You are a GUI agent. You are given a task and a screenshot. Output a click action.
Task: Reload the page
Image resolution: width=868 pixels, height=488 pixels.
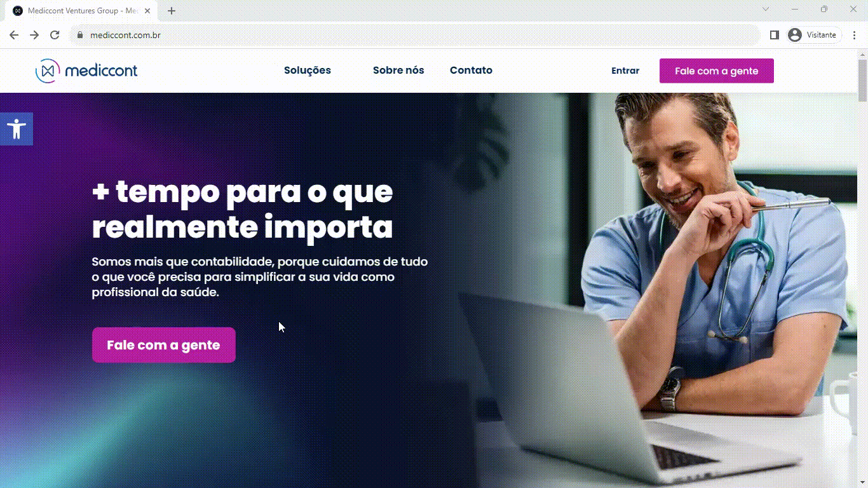tap(55, 35)
